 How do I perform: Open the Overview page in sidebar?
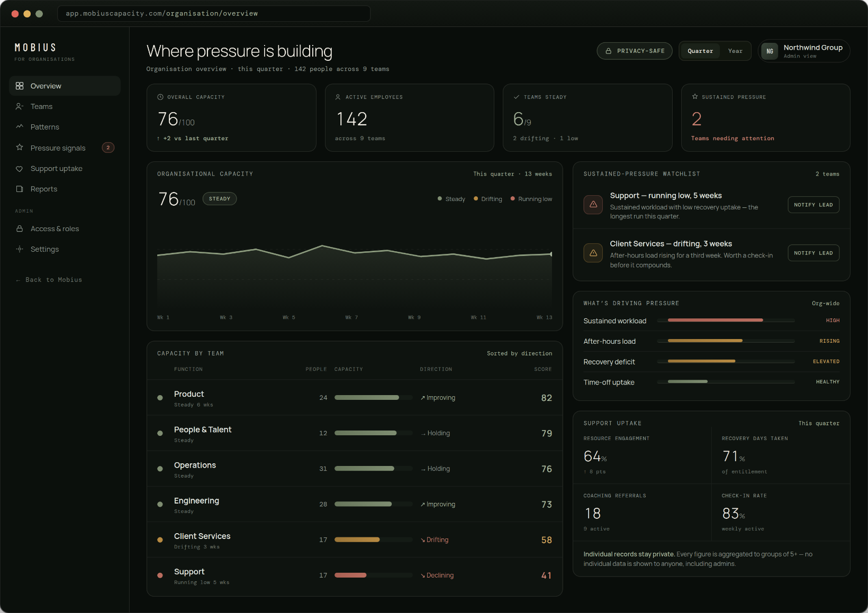[x=65, y=86]
